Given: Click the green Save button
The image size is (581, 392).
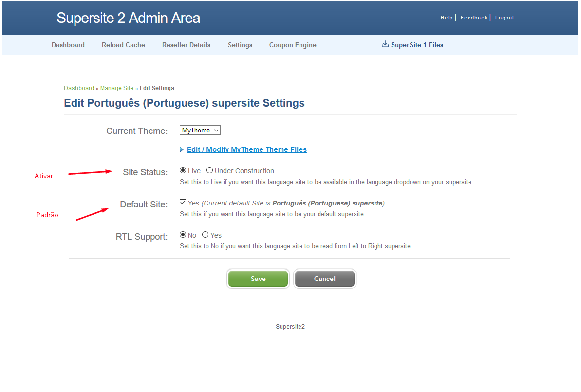Looking at the screenshot, I should coord(258,279).
